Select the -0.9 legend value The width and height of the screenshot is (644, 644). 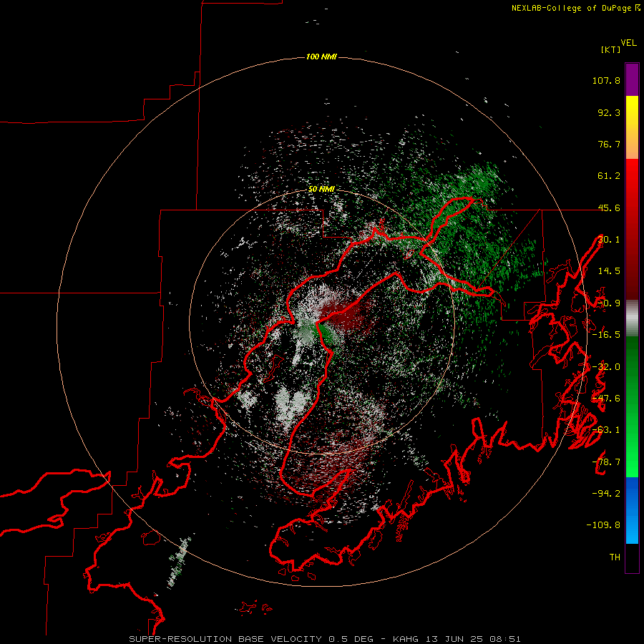(609, 303)
